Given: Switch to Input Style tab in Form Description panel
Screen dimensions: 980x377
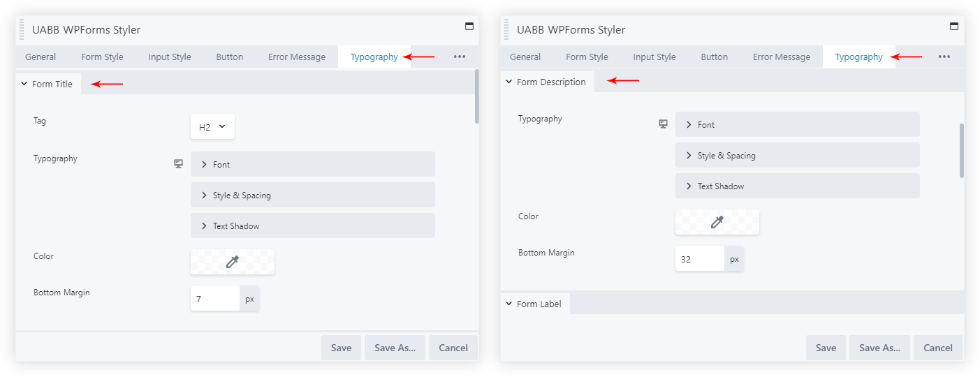Looking at the screenshot, I should coord(654,57).
